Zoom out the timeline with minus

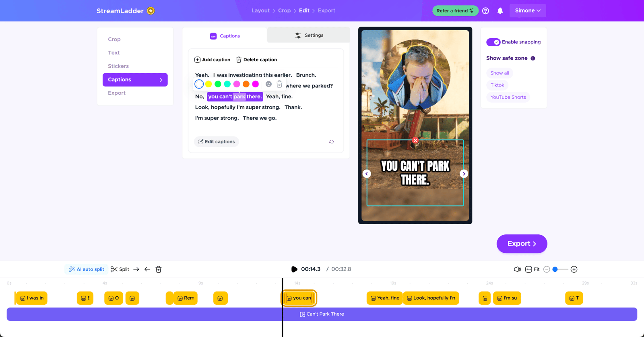[547, 269]
